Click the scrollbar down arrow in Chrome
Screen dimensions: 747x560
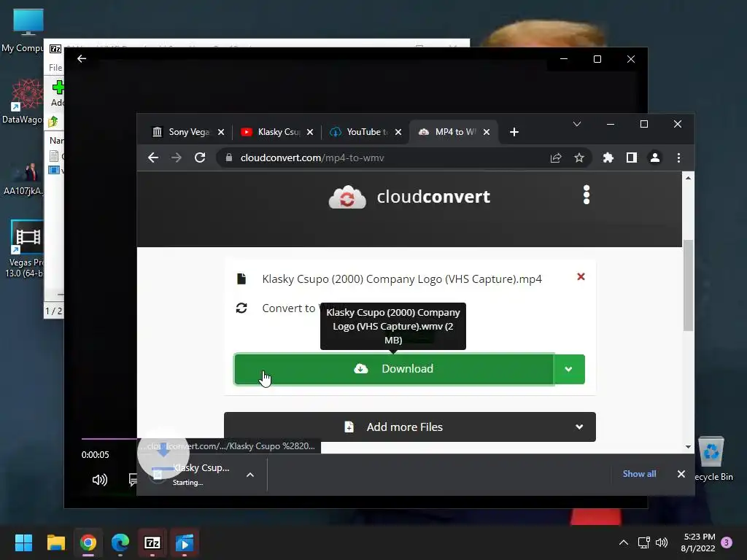(x=689, y=447)
